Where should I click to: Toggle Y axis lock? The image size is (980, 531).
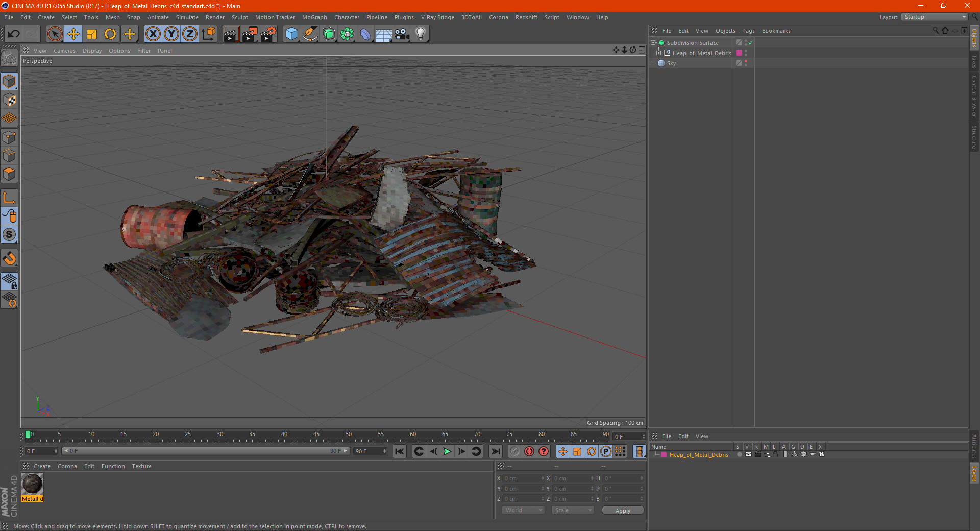pyautogui.click(x=171, y=34)
